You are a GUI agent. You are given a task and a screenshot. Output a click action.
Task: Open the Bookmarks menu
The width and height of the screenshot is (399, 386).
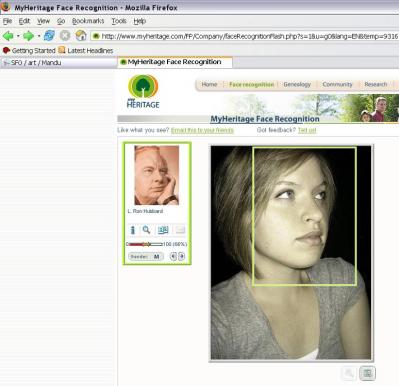[88, 21]
